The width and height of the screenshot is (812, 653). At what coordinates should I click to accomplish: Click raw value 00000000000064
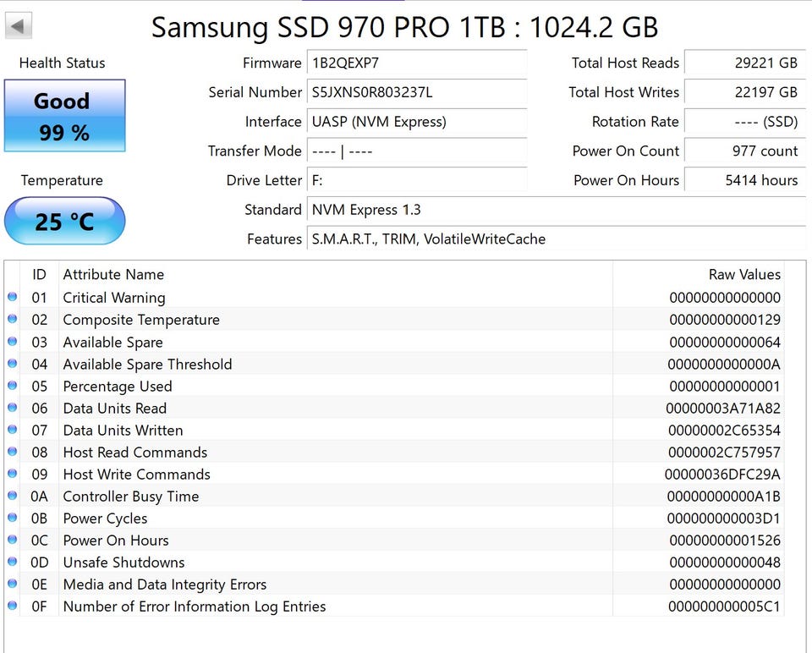[725, 343]
